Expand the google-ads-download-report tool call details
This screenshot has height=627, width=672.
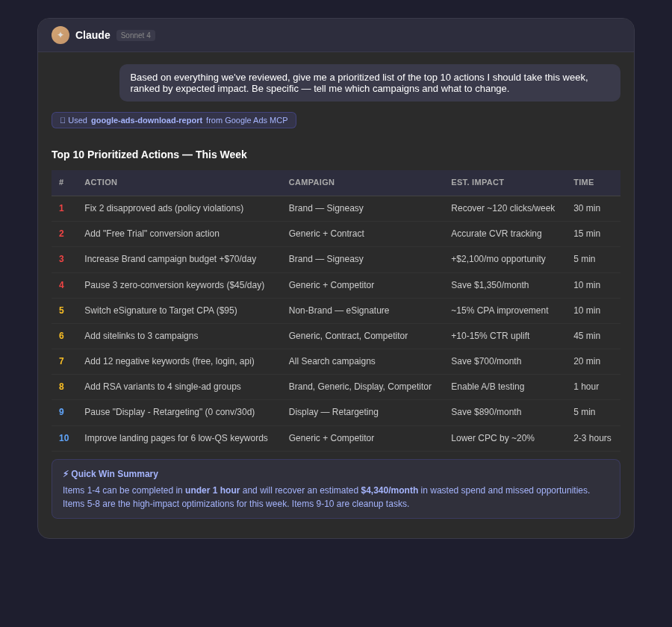coord(146,120)
